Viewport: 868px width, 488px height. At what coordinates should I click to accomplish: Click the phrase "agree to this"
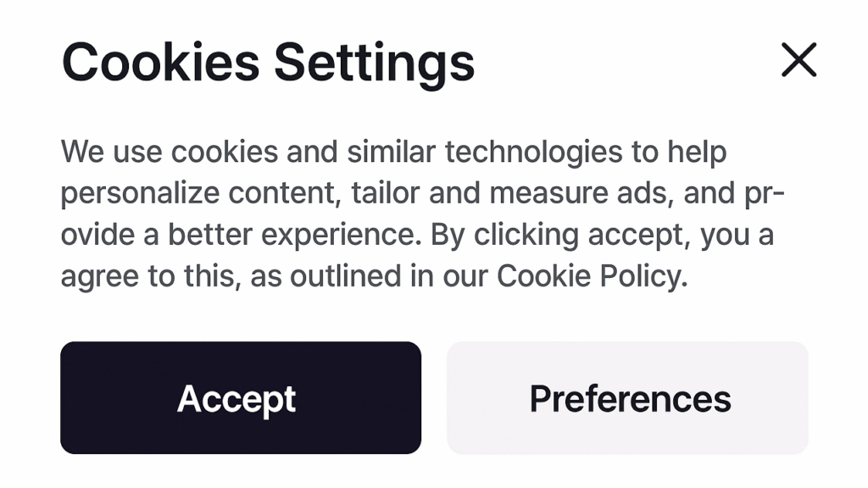[x=149, y=276]
